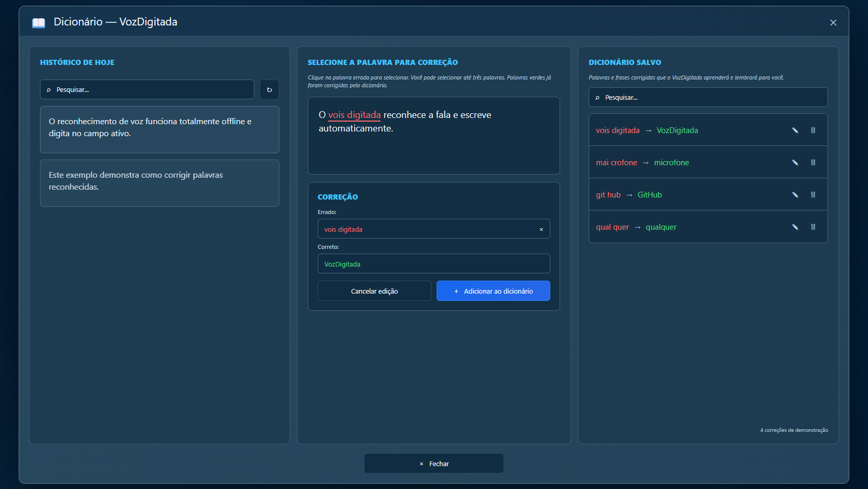Focus the saved dictionary search field
This screenshot has width=868, height=489.
pos(708,97)
